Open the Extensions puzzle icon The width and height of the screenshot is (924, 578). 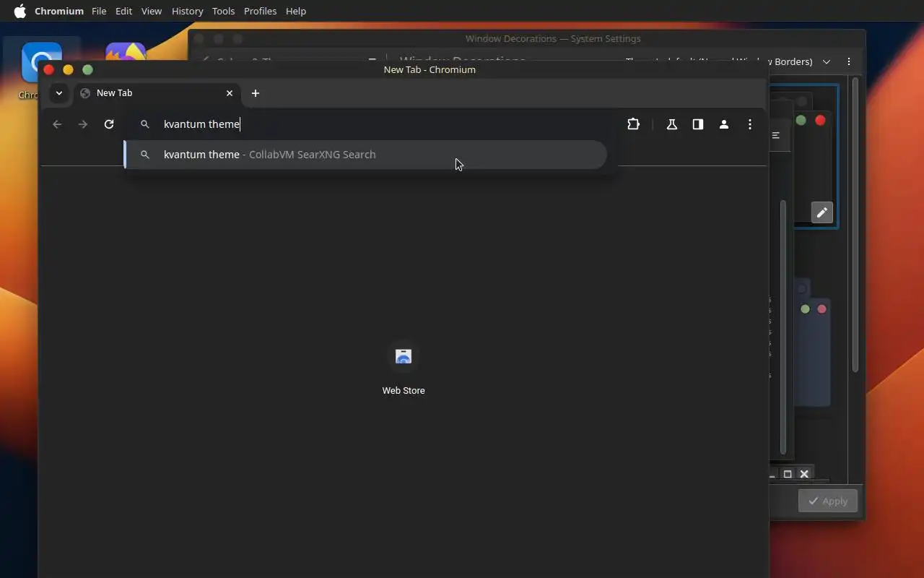[x=633, y=124]
